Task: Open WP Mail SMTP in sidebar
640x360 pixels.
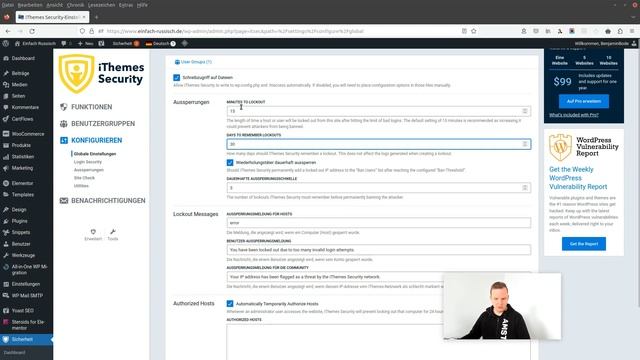Action: 27,296
